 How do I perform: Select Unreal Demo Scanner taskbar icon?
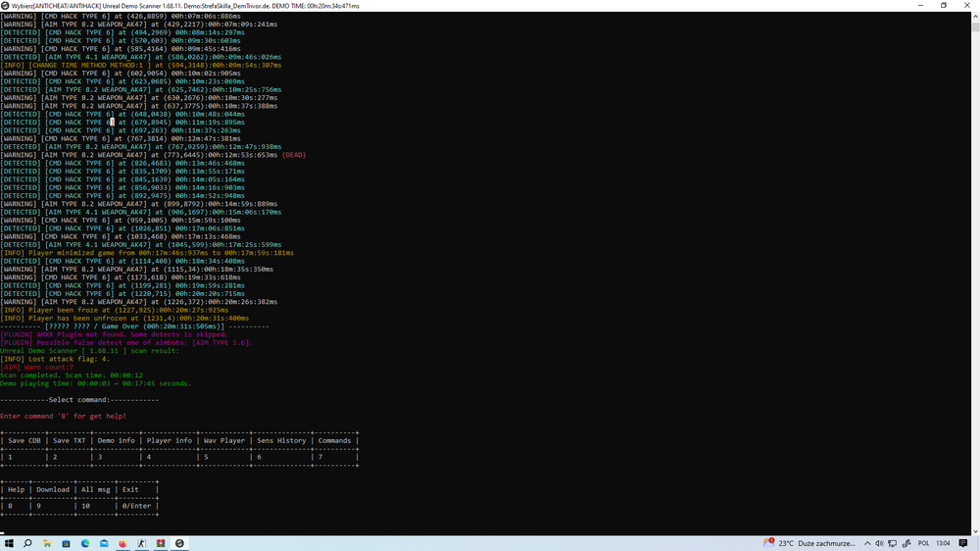pyautogui.click(x=179, y=543)
